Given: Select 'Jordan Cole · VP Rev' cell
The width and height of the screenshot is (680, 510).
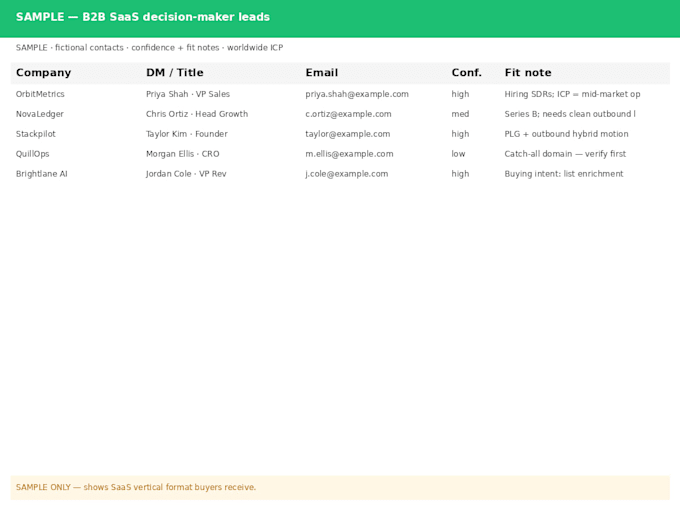Looking at the screenshot, I should pos(186,174).
